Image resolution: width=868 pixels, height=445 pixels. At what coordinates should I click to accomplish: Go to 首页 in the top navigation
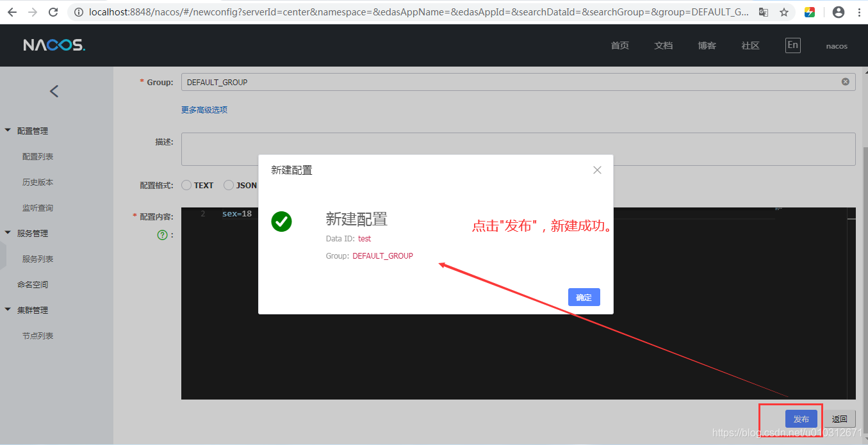coord(619,45)
